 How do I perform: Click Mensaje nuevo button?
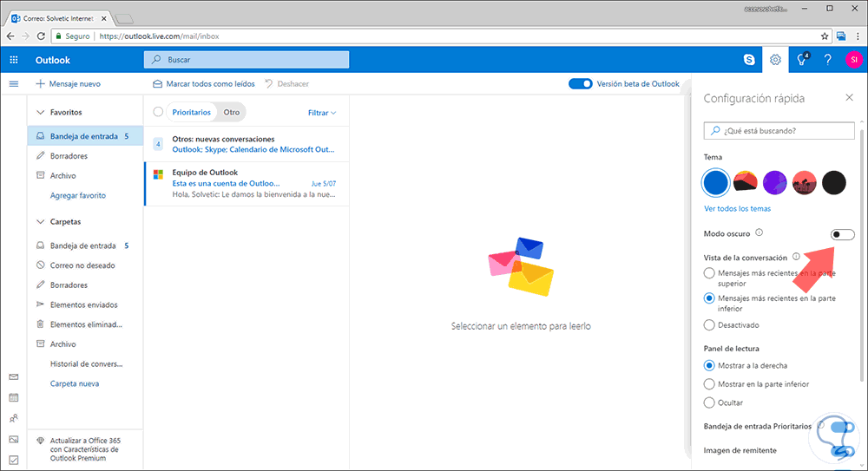(x=68, y=84)
